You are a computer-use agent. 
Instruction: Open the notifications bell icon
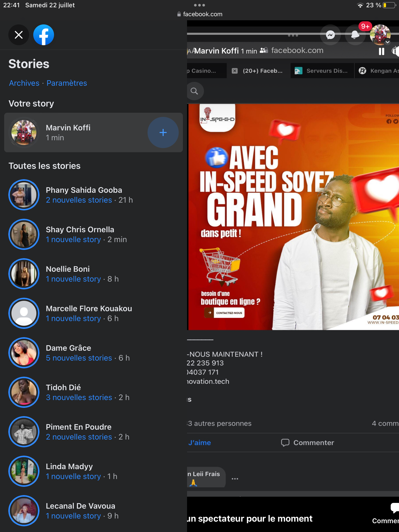355,35
